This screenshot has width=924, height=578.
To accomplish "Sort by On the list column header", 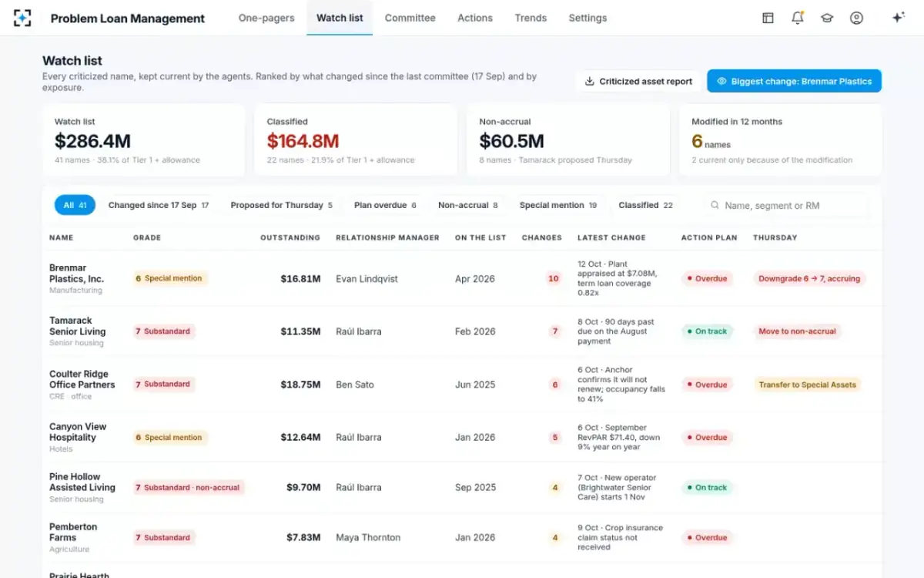I will click(x=480, y=237).
